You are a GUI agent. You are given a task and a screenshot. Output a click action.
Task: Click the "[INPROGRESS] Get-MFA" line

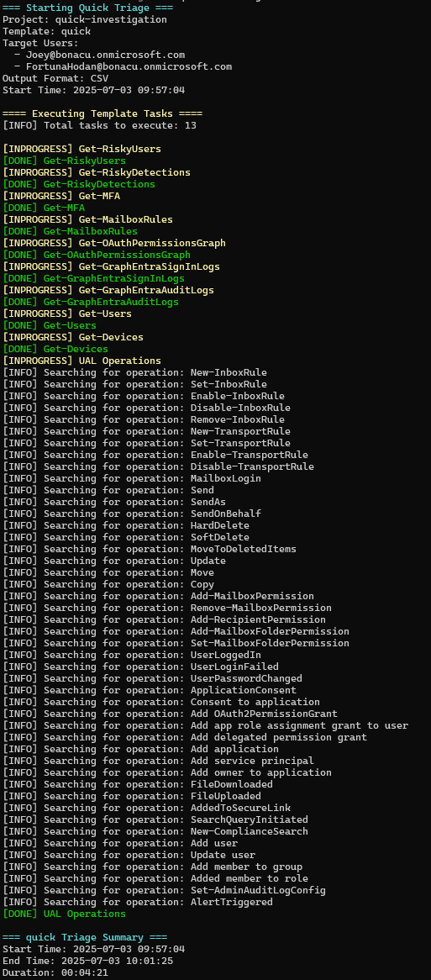pos(61,196)
